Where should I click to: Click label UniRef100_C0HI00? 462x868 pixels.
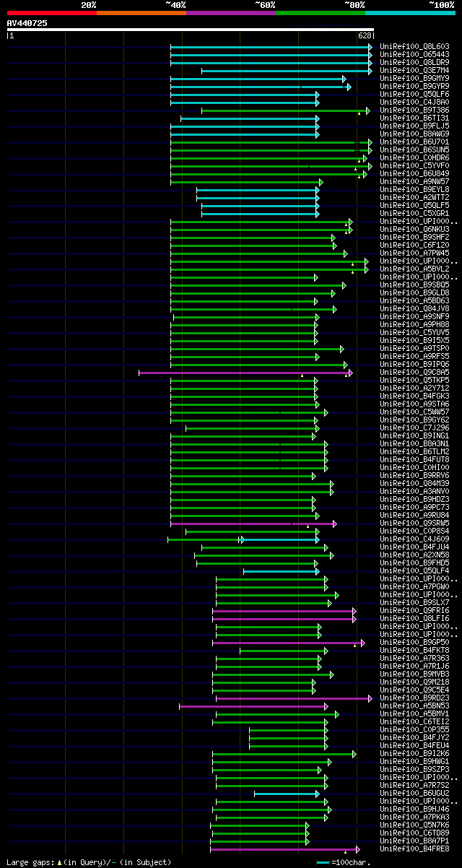(x=414, y=467)
